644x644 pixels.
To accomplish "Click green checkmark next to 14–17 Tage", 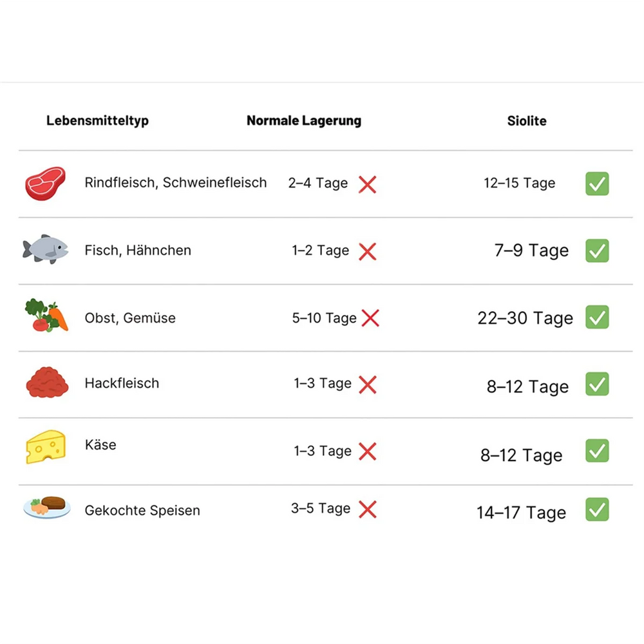I will pos(597,509).
